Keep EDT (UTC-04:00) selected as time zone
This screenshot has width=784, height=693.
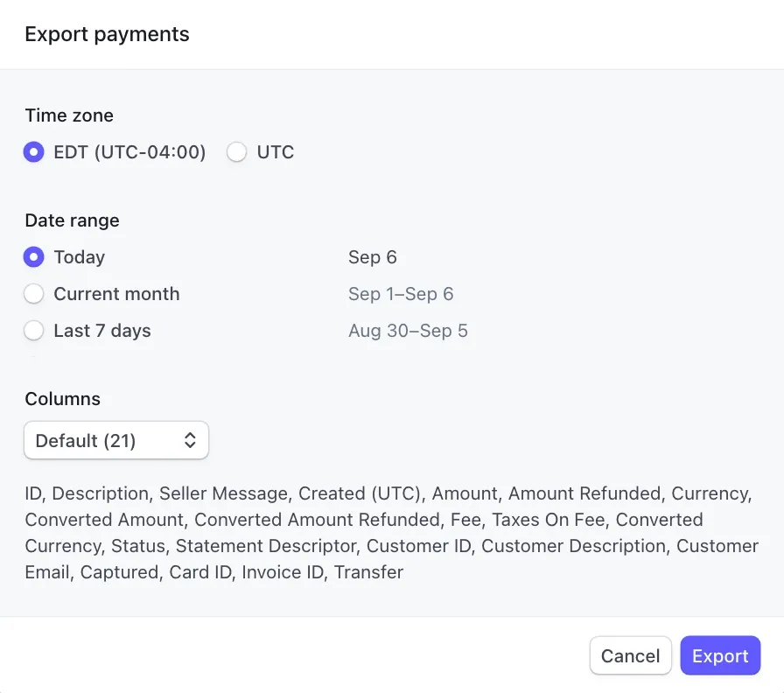click(x=33, y=151)
